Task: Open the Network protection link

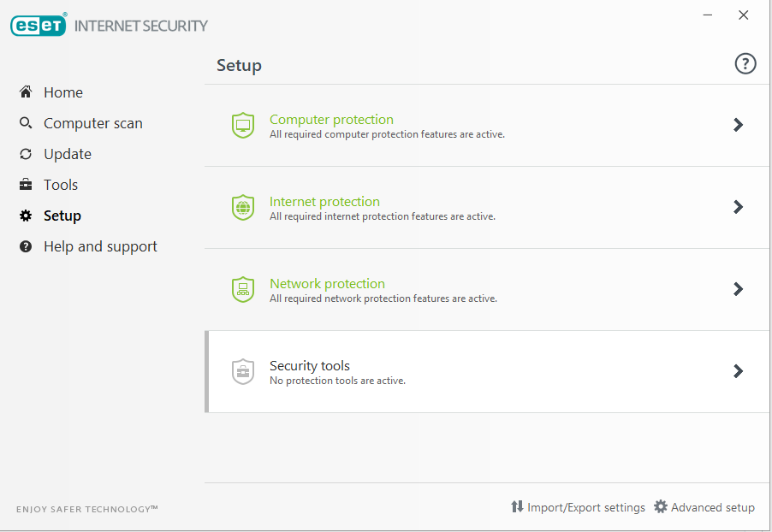Action: point(327,284)
